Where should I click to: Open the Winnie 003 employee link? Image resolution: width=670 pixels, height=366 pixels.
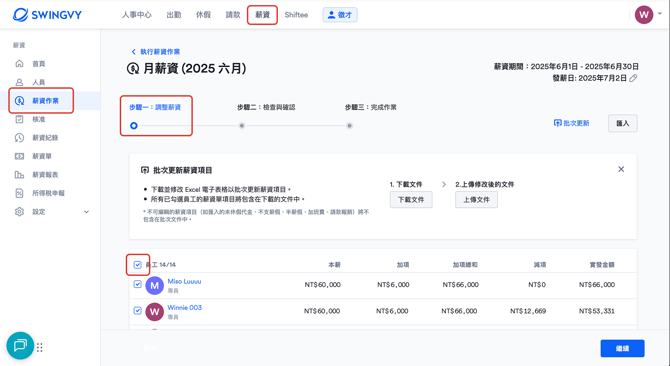pyautogui.click(x=185, y=307)
